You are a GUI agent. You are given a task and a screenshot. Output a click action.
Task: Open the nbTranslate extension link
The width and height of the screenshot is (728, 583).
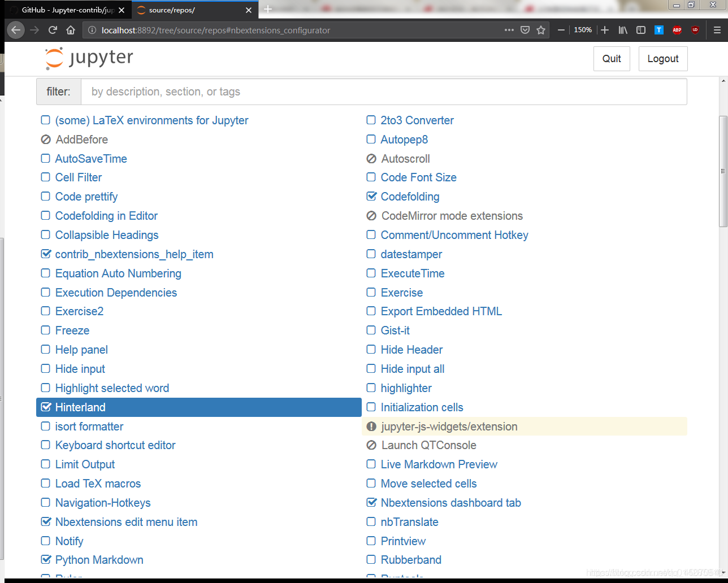[x=410, y=522]
